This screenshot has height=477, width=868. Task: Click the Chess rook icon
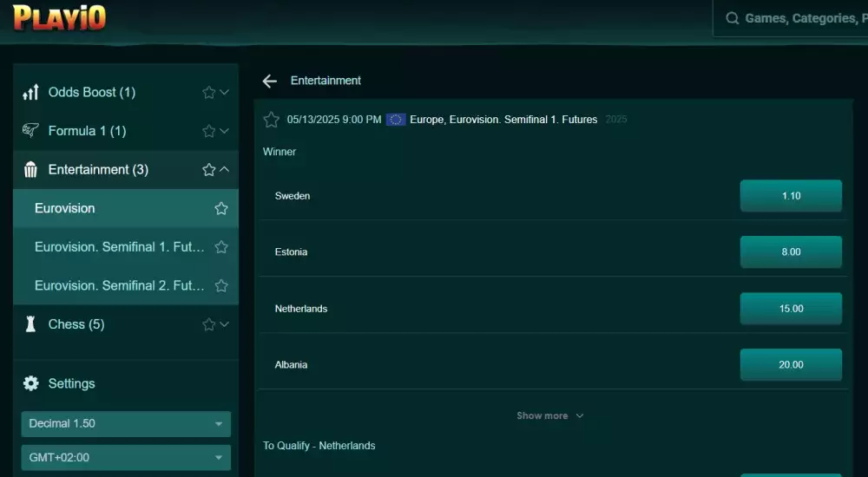30,324
